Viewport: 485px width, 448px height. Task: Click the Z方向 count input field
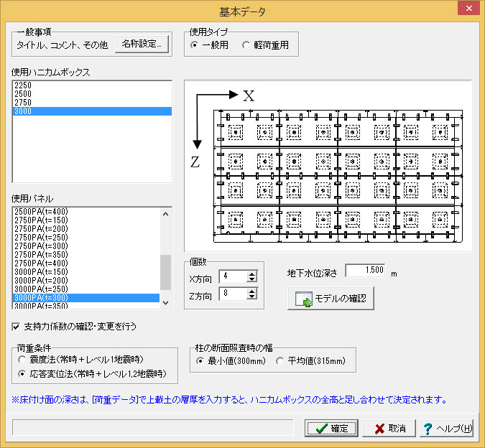pyautogui.click(x=234, y=294)
